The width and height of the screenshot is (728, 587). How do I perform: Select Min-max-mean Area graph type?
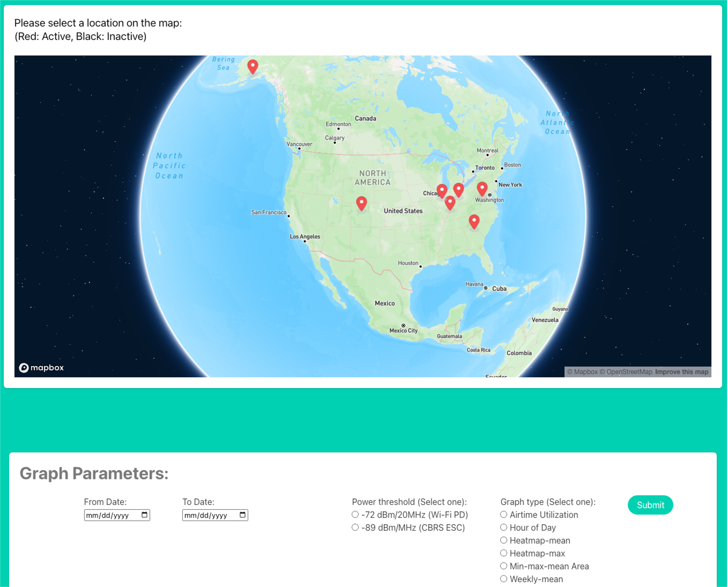pos(504,566)
